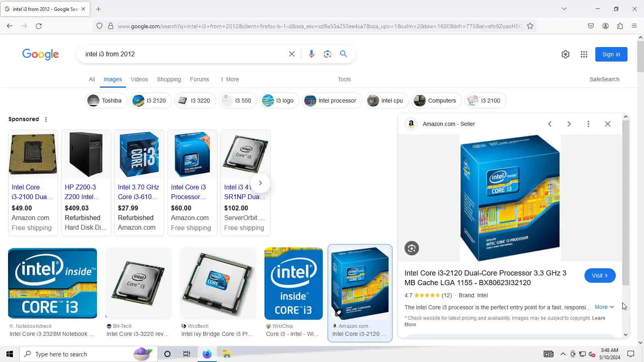Click the Windows taskbar search box

[88, 354]
